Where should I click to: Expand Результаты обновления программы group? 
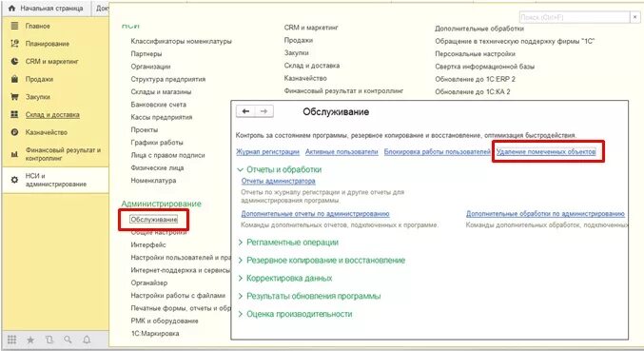coord(241,296)
